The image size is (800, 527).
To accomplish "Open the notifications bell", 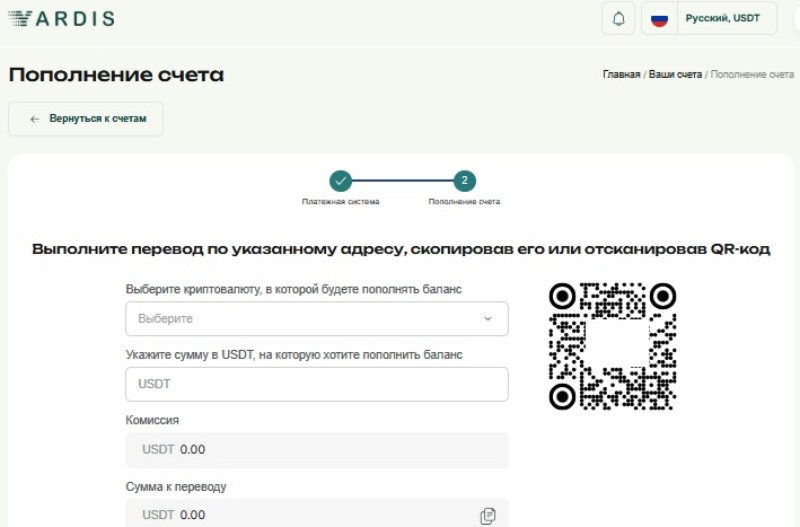I will [x=618, y=19].
